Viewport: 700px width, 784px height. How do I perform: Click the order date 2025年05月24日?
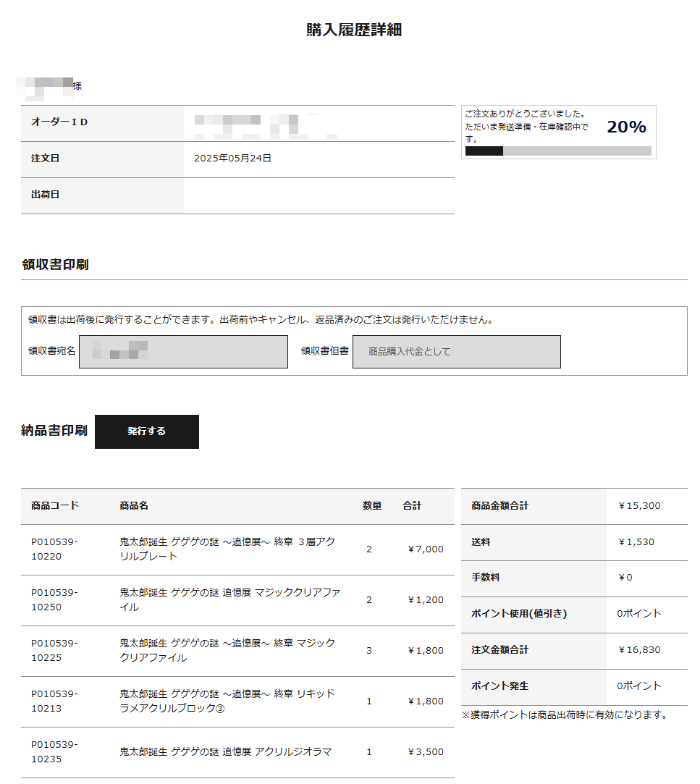click(232, 158)
